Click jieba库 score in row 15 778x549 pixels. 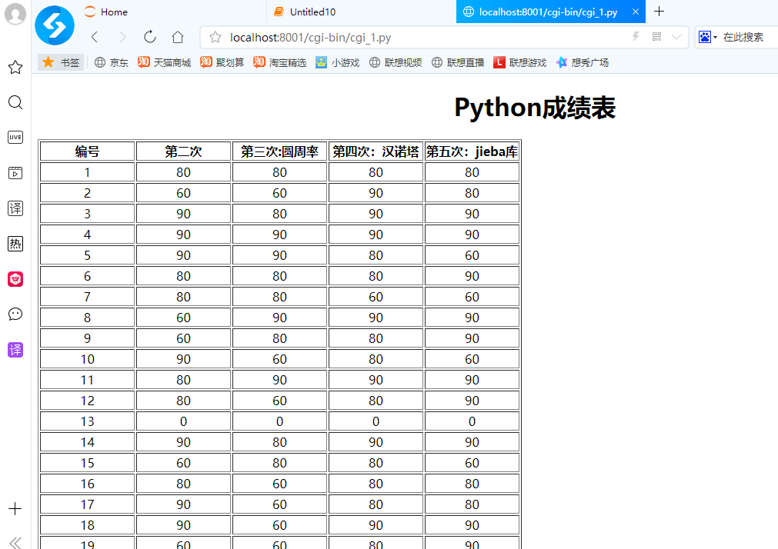point(472,463)
